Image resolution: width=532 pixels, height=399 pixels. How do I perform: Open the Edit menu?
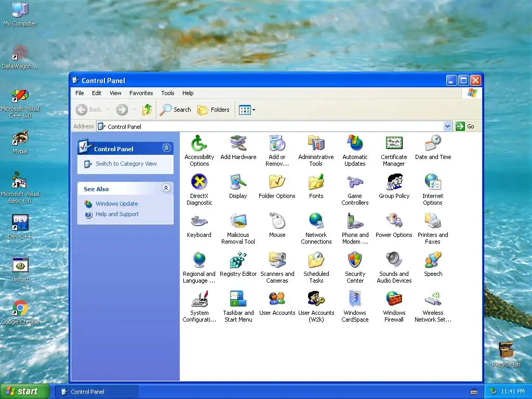coord(96,93)
